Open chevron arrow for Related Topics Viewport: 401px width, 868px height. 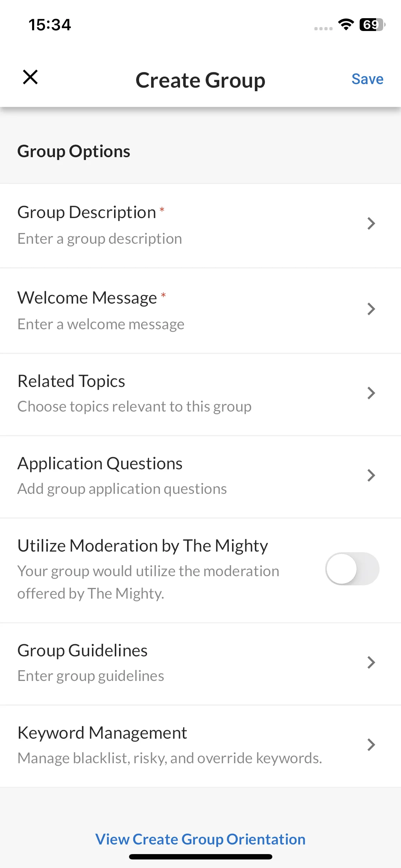[371, 393]
